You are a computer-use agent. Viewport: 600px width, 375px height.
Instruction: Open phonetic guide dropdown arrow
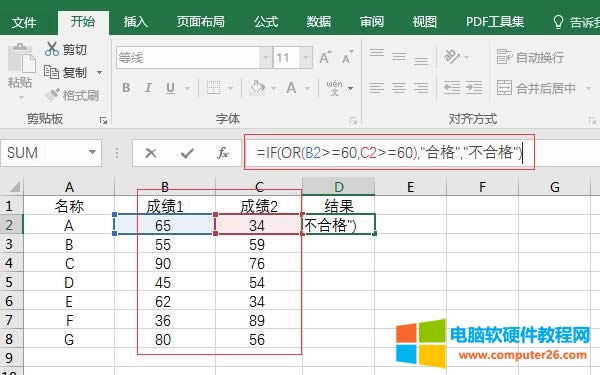[351, 88]
